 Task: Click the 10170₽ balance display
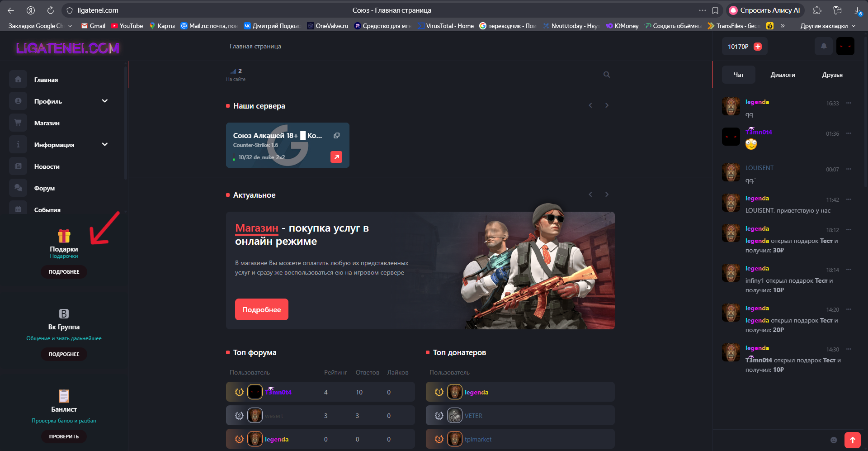coord(738,47)
